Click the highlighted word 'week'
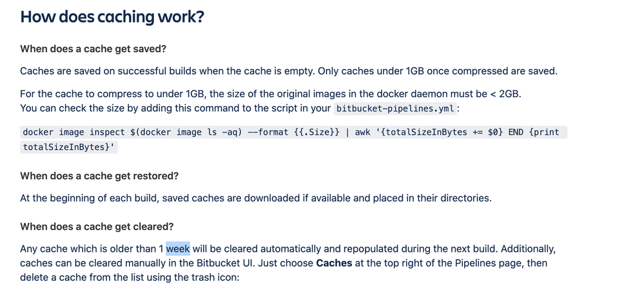The width and height of the screenshot is (644, 293). pyautogui.click(x=178, y=249)
